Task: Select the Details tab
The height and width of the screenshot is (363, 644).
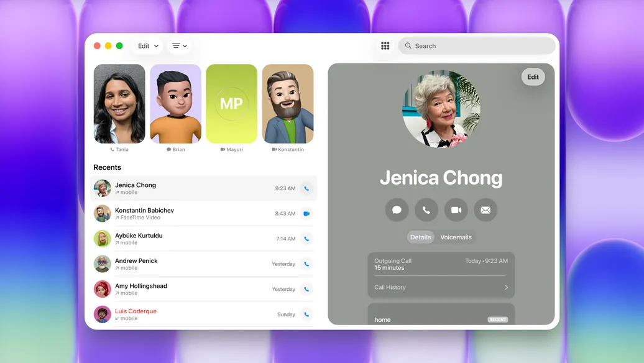Action: tap(421, 237)
